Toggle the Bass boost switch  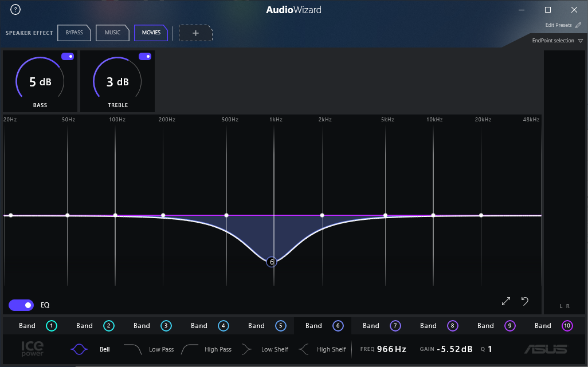pyautogui.click(x=68, y=56)
